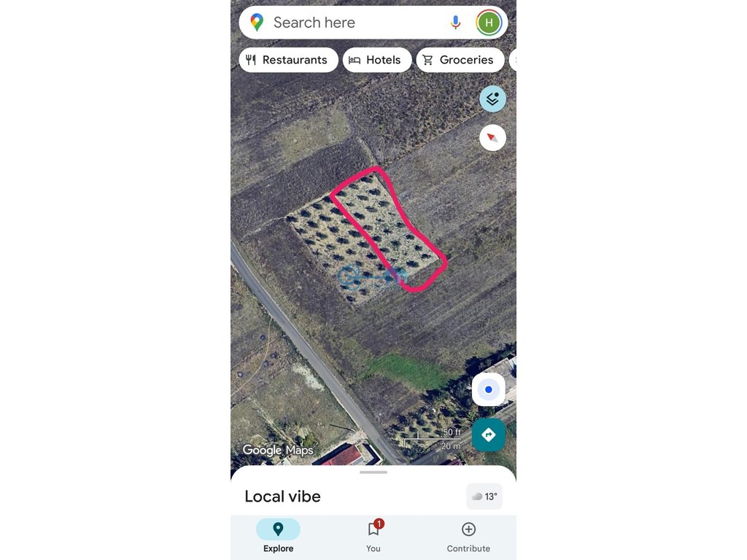Open the map layers button
Screen dimensions: 747x560
(492, 99)
